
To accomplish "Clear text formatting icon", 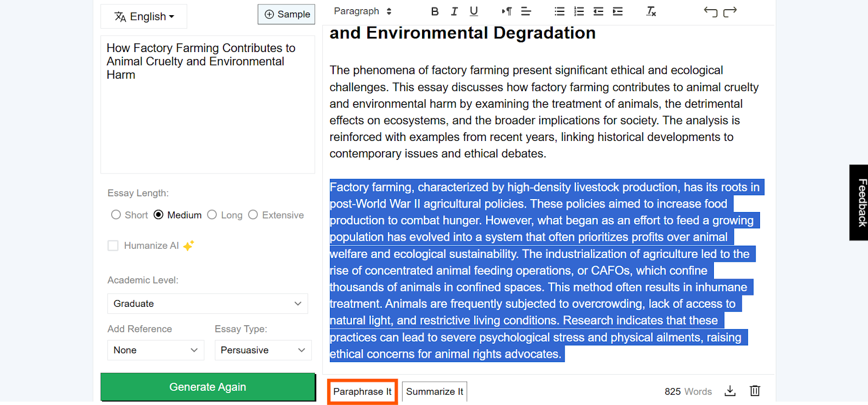I will tap(651, 11).
